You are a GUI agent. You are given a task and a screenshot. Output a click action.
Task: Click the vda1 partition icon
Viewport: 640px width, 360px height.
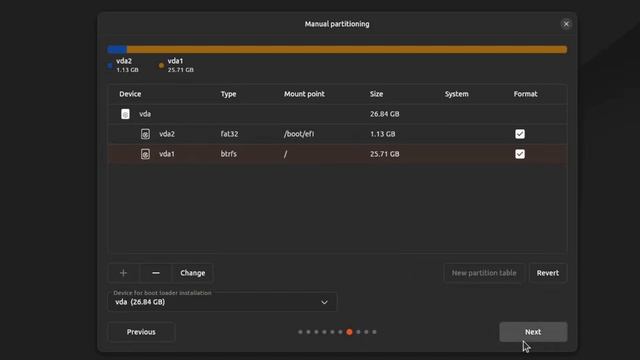click(x=145, y=154)
